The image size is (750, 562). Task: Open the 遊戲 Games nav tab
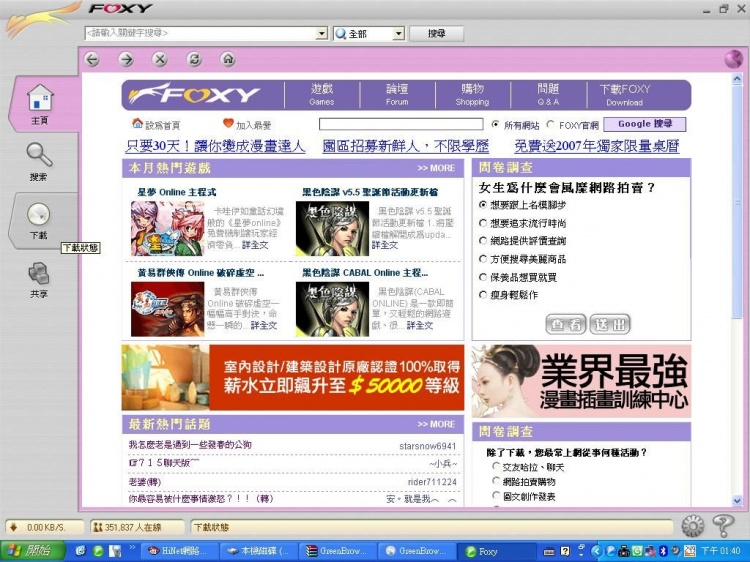pos(322,94)
